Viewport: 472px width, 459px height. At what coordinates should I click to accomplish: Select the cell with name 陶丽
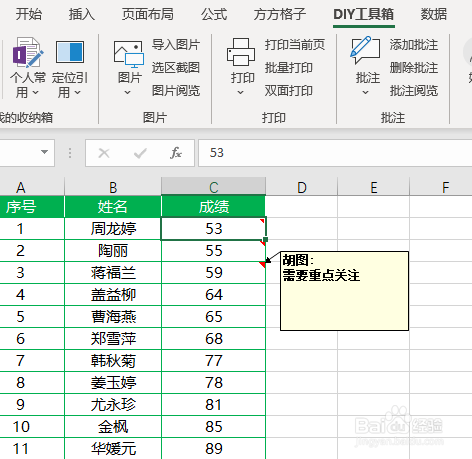coord(113,251)
